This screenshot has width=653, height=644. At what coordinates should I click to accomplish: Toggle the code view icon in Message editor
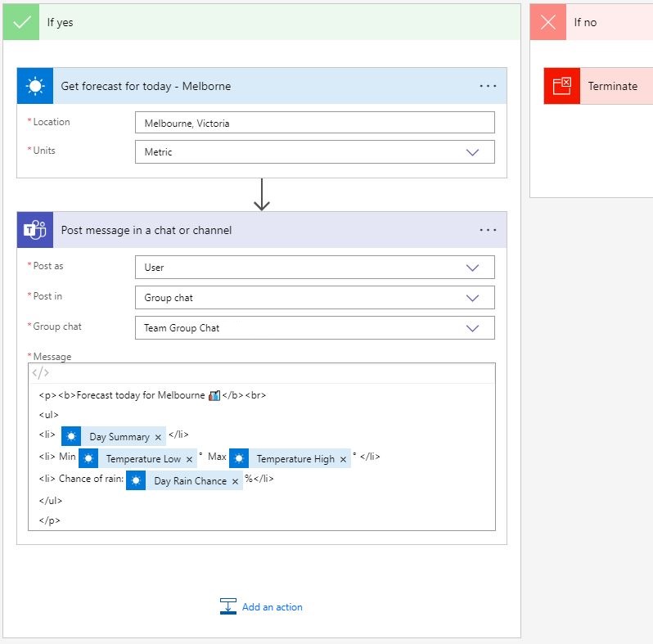40,373
